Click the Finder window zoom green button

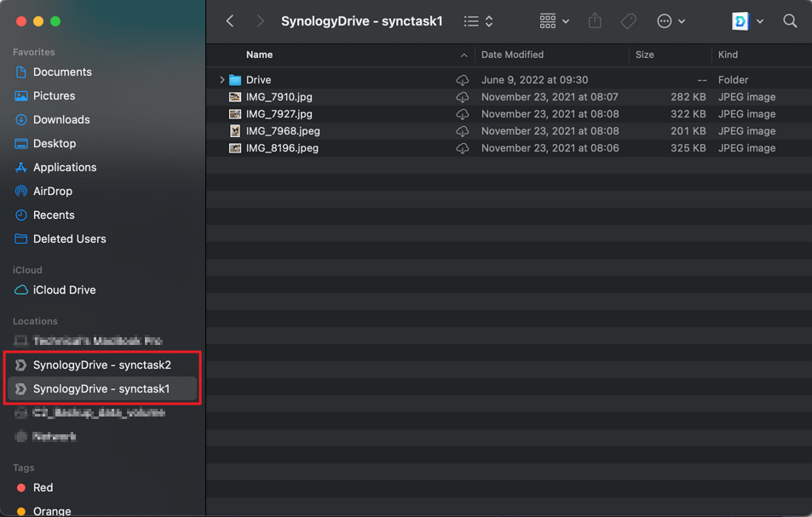click(55, 21)
